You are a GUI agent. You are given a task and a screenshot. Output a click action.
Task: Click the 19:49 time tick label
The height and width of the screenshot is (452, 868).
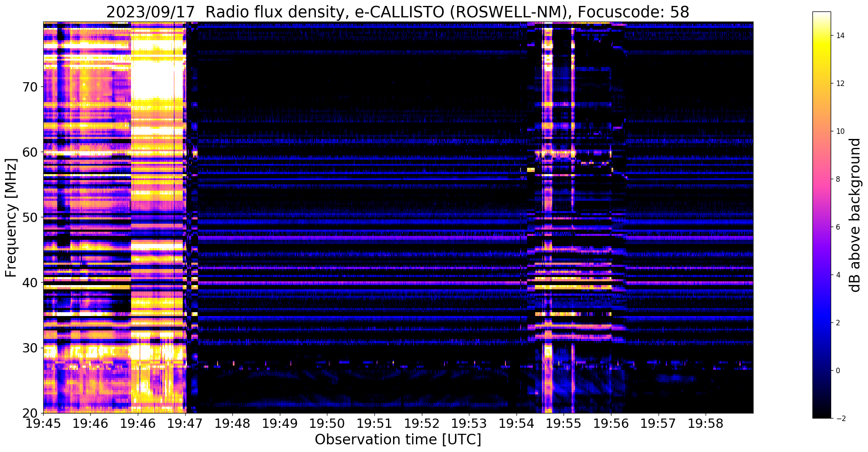280,424
